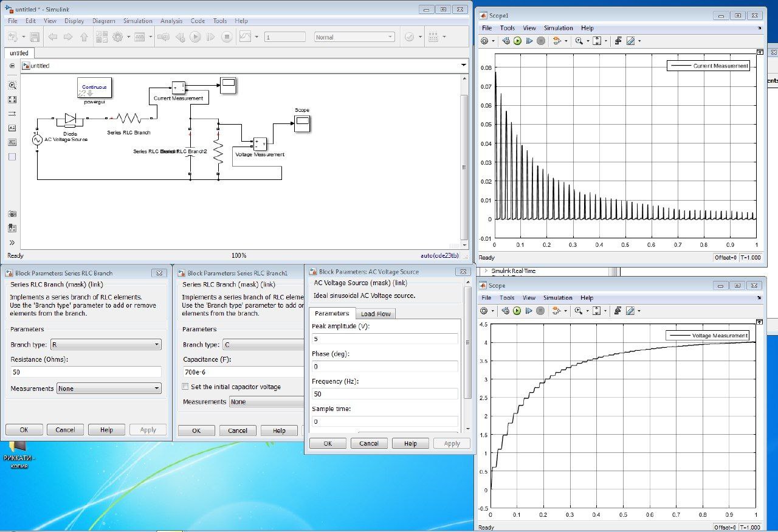
Task: Click Help in the AC Voltage Source dialog
Action: 410,443
